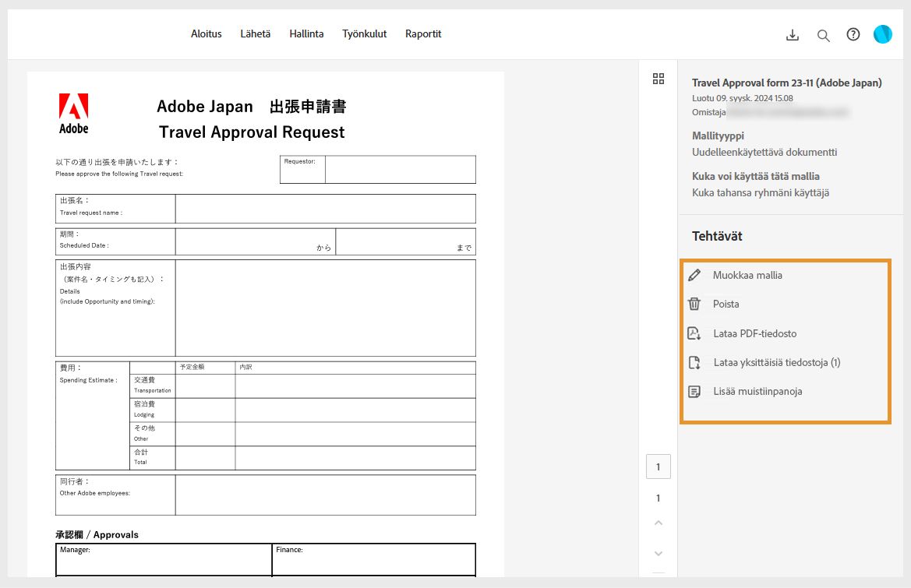Choose Poista to delete the template
Image resolution: width=911 pixels, height=588 pixels.
[726, 304]
